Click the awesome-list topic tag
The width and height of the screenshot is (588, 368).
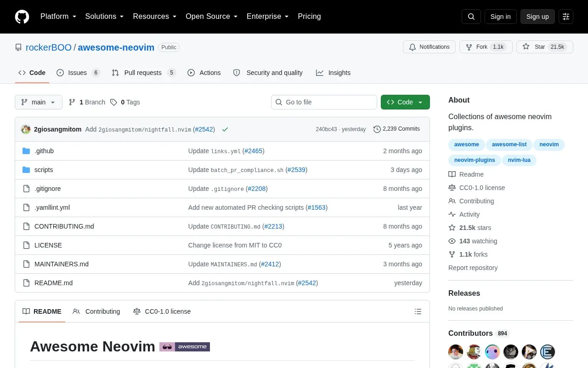click(x=509, y=144)
